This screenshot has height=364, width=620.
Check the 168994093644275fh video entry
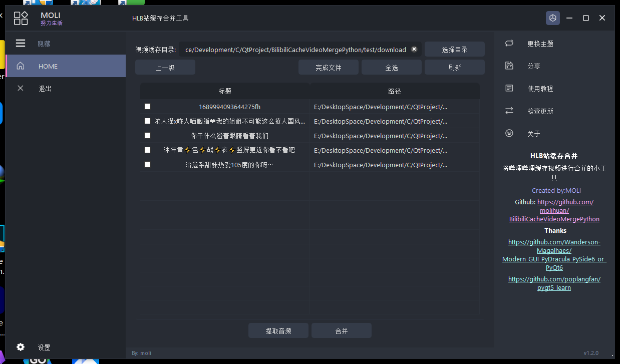pos(147,106)
